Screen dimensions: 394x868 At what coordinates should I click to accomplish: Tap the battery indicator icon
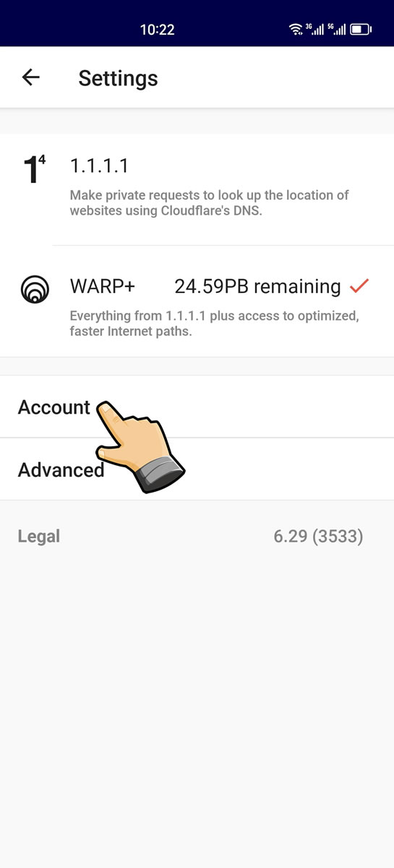coord(361,30)
